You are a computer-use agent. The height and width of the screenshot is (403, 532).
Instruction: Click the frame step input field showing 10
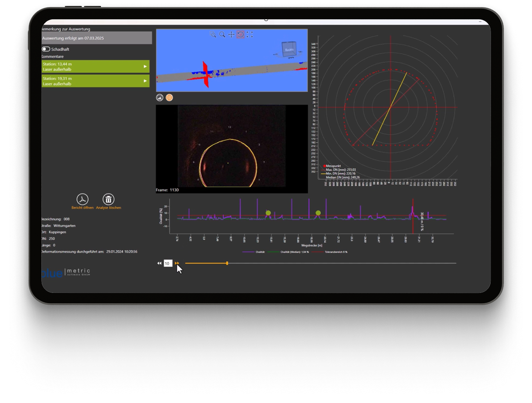click(x=168, y=263)
